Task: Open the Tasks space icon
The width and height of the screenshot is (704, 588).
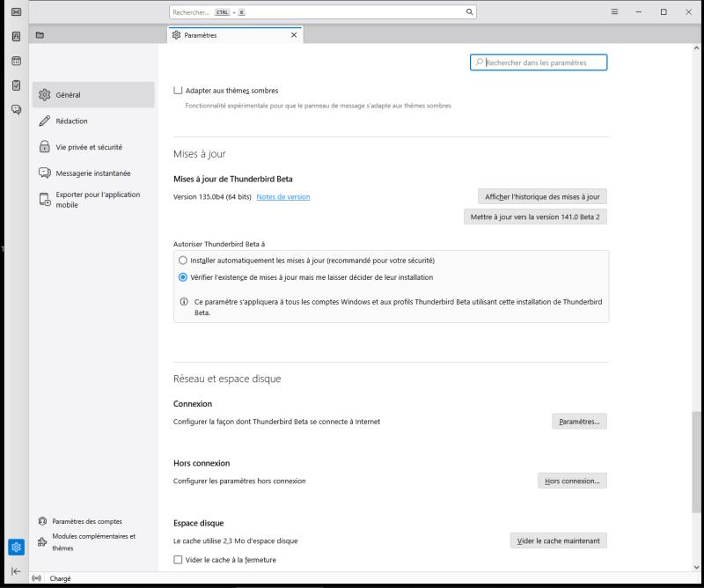Action: tap(16, 85)
